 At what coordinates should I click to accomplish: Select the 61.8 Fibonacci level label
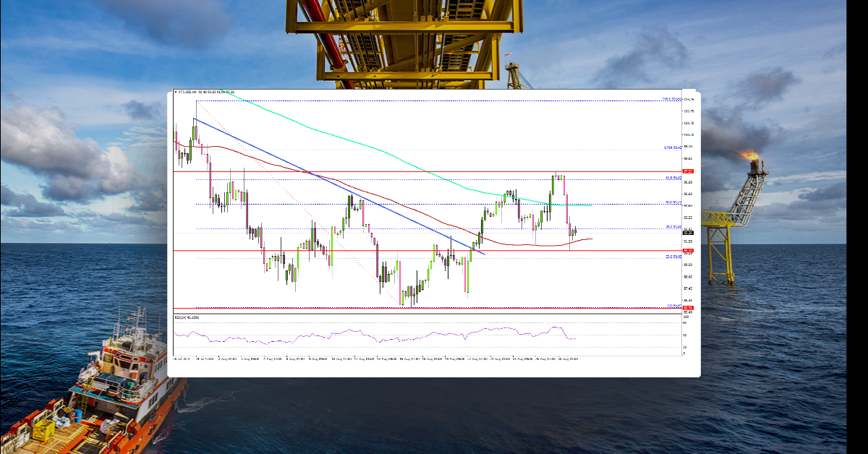click(x=673, y=178)
